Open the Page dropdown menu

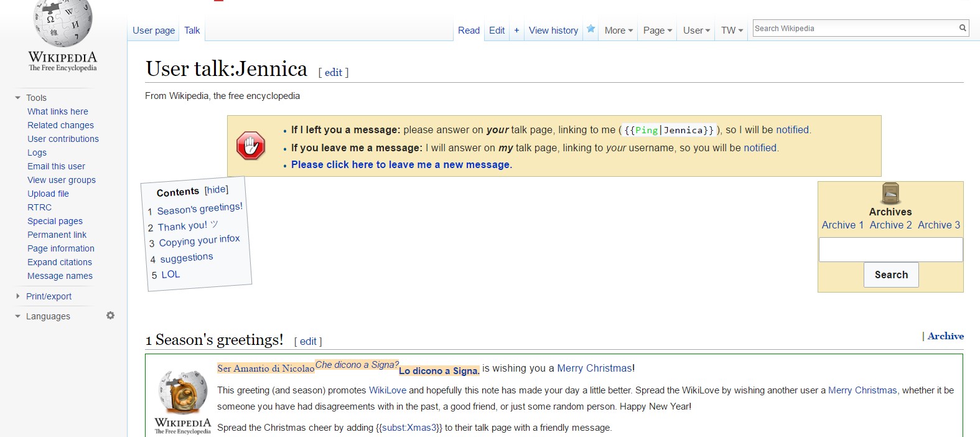658,30
